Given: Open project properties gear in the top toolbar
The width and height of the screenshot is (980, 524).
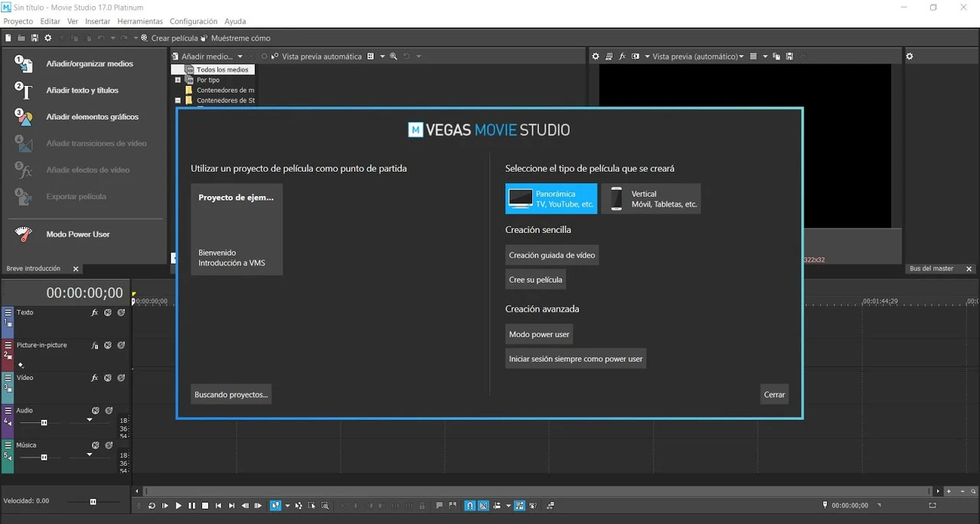Looking at the screenshot, I should (x=48, y=38).
